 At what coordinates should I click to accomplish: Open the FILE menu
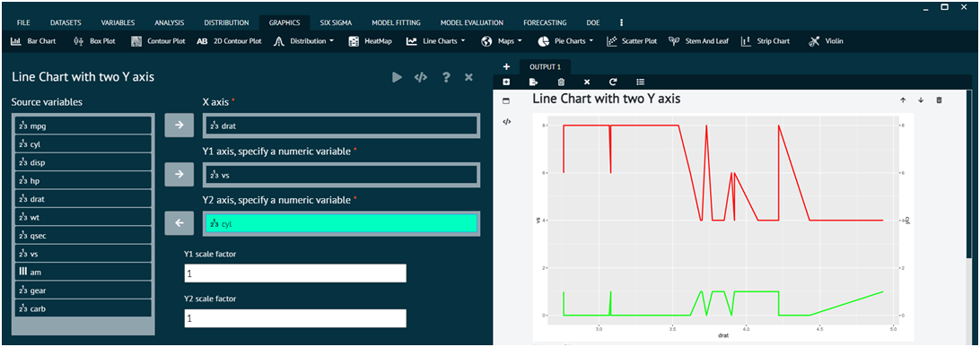(23, 22)
